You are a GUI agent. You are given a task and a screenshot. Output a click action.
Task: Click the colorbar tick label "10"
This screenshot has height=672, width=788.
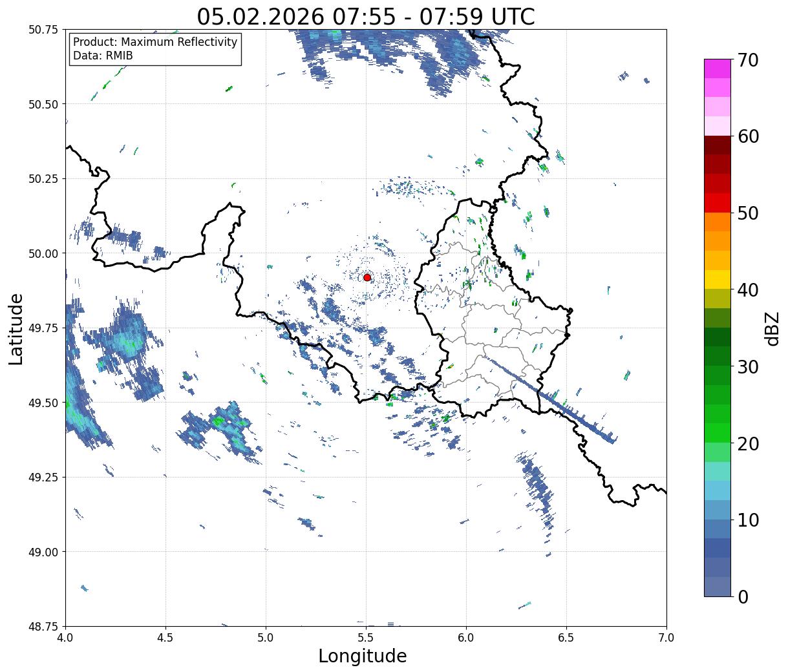pos(747,520)
